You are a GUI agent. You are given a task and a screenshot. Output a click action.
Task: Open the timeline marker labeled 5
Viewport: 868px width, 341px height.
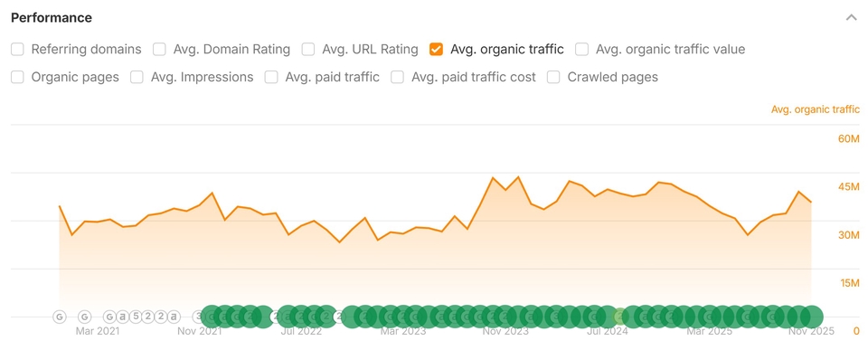[x=136, y=317]
